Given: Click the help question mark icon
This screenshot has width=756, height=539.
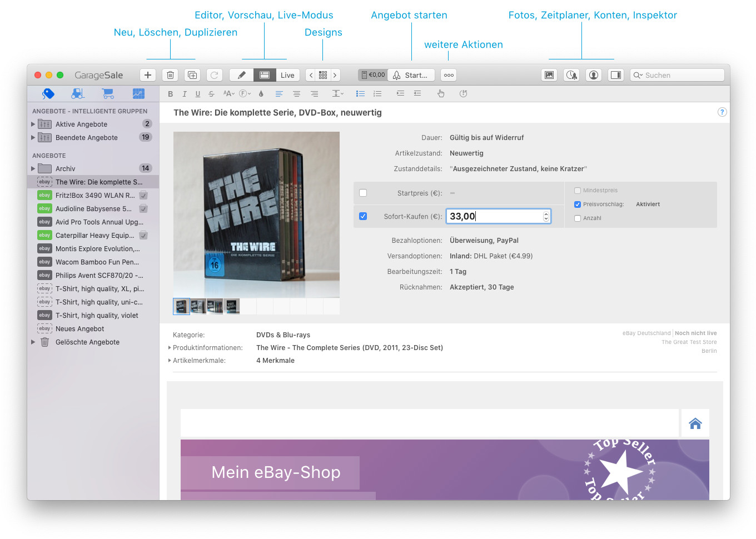Looking at the screenshot, I should [x=722, y=112].
